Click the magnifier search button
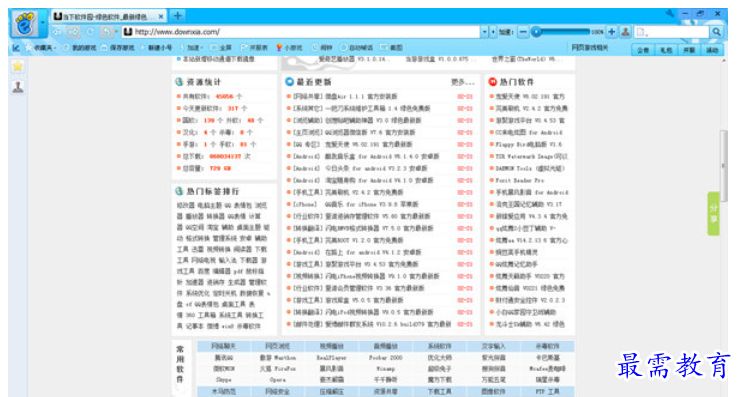 (x=716, y=32)
